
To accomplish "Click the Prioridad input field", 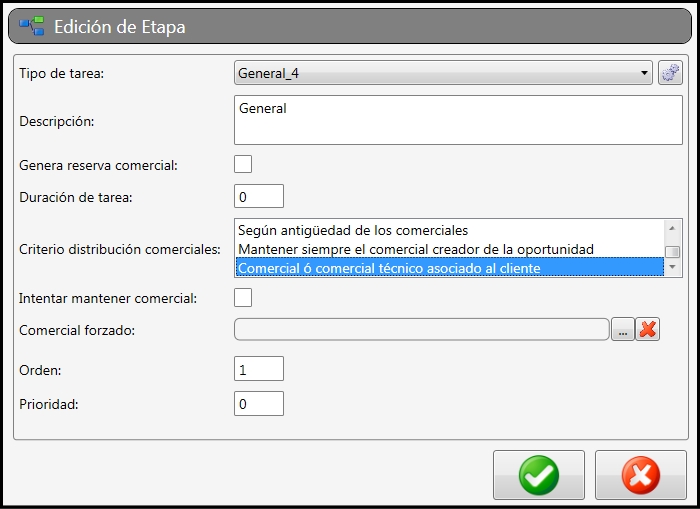I will [x=259, y=404].
